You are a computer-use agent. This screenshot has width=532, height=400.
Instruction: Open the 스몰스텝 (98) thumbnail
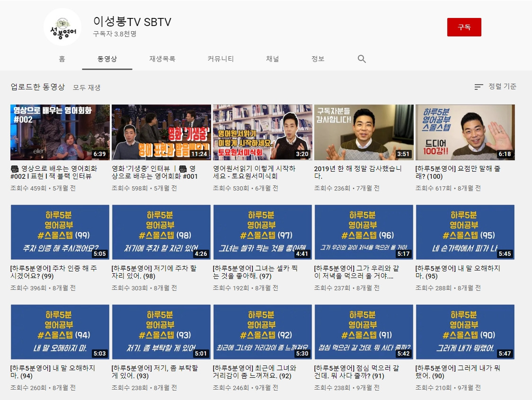[x=161, y=232]
